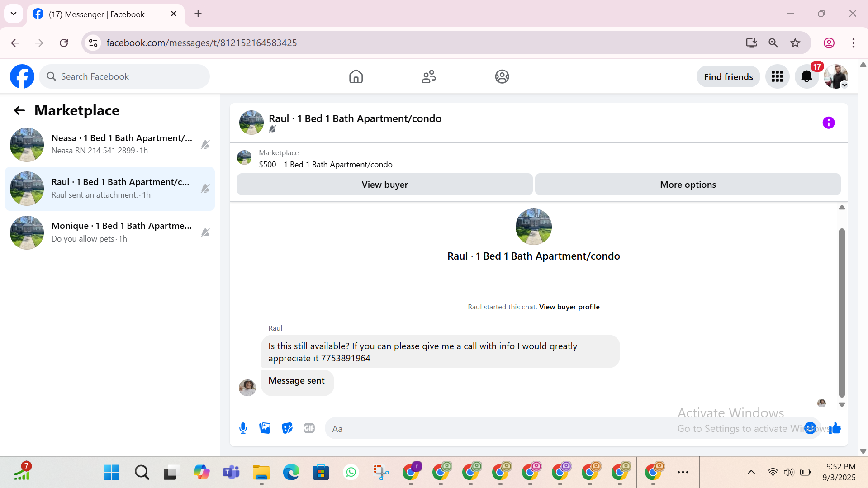The width and height of the screenshot is (868, 488).
Task: Click More options button
Action: [688, 185]
